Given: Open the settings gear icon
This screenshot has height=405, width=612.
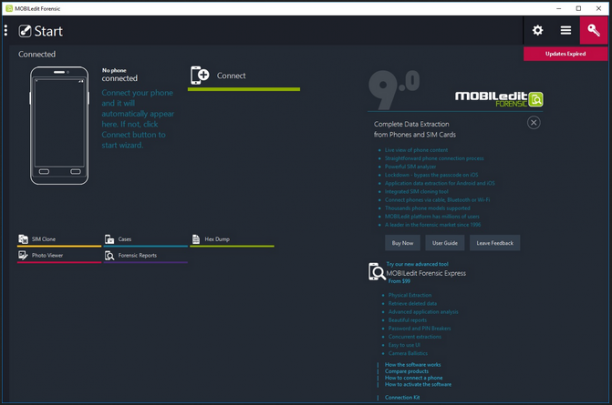Looking at the screenshot, I should (x=537, y=30).
